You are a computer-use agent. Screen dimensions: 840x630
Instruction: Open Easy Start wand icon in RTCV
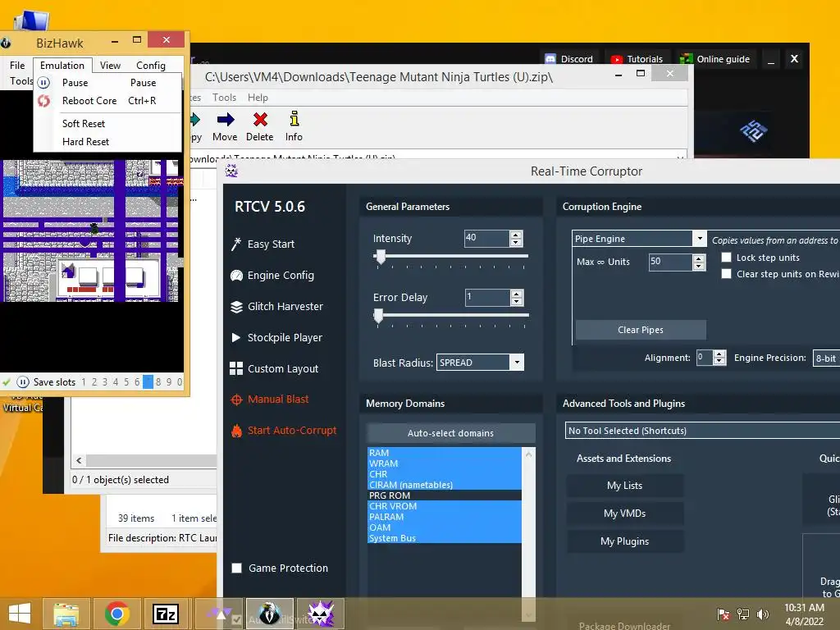click(236, 244)
